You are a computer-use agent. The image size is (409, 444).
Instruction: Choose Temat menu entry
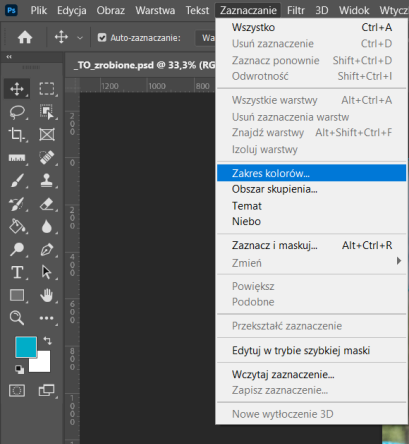[311, 206]
